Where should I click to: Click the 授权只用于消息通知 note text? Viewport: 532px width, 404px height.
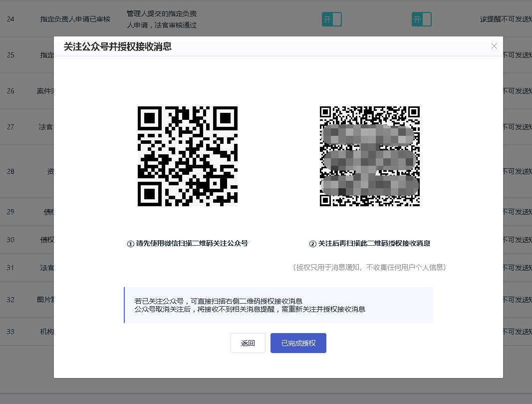point(369,267)
